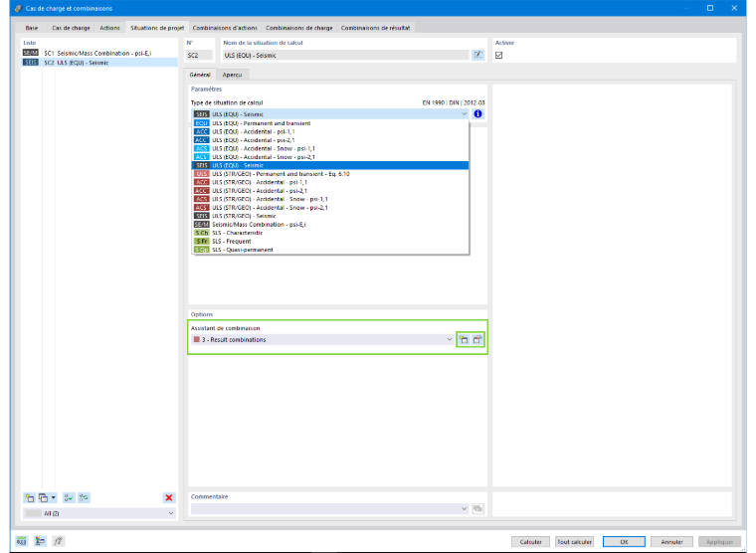Screen dimensions: 756x553
Task: Select SC2 ULS (EQU) - Seismic in list
Action: tap(99, 63)
